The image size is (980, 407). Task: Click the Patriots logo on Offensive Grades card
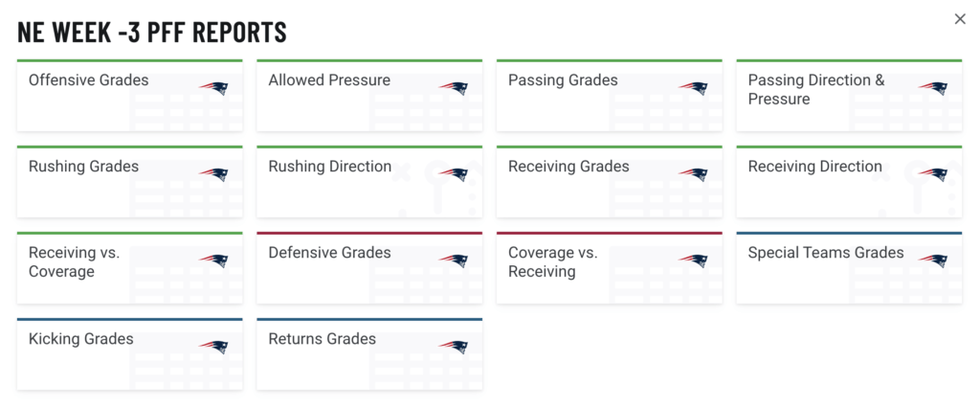[213, 88]
